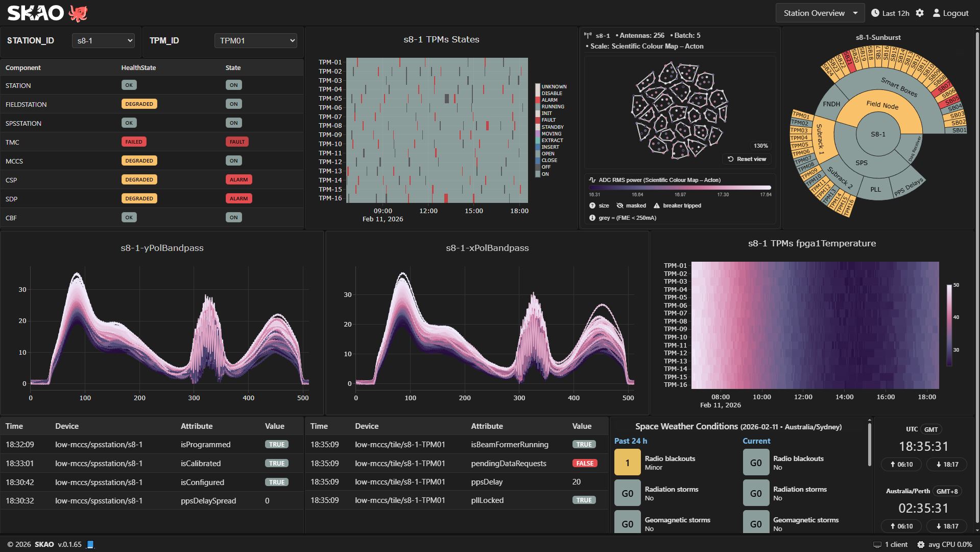This screenshot has height=552, width=980.
Task: Click the question mark icon beside size
Action: point(592,205)
